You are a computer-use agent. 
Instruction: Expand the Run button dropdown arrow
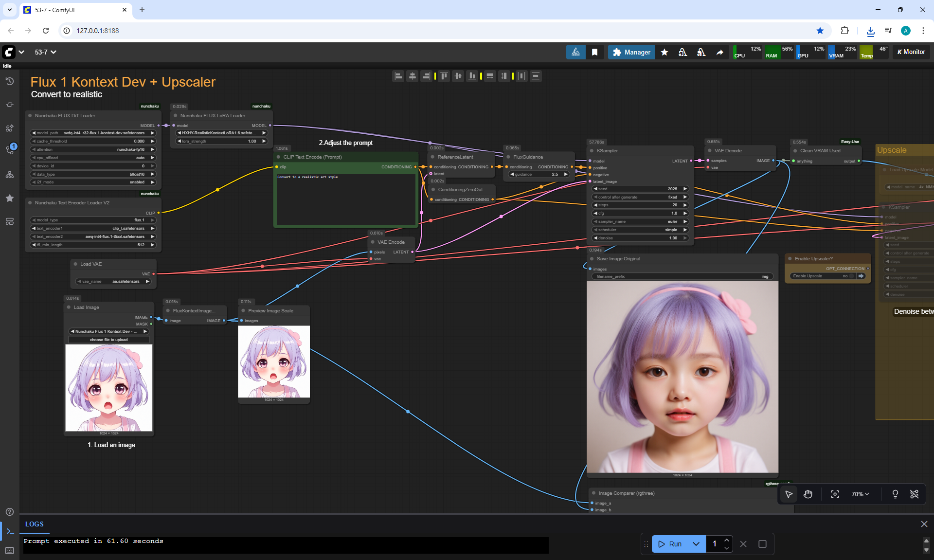tap(696, 544)
